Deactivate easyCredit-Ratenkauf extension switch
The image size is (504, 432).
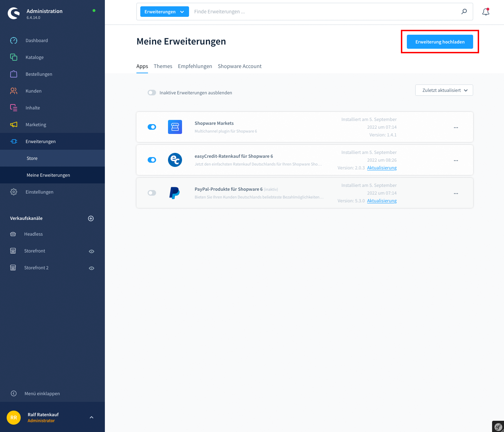pos(152,160)
